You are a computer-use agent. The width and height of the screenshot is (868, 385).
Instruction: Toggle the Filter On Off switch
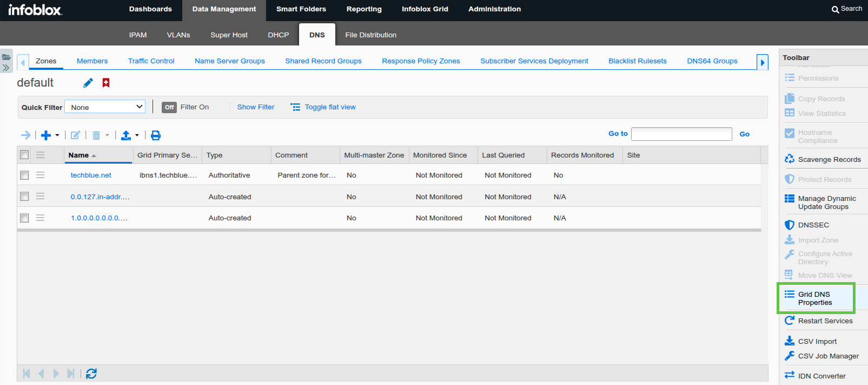[169, 107]
